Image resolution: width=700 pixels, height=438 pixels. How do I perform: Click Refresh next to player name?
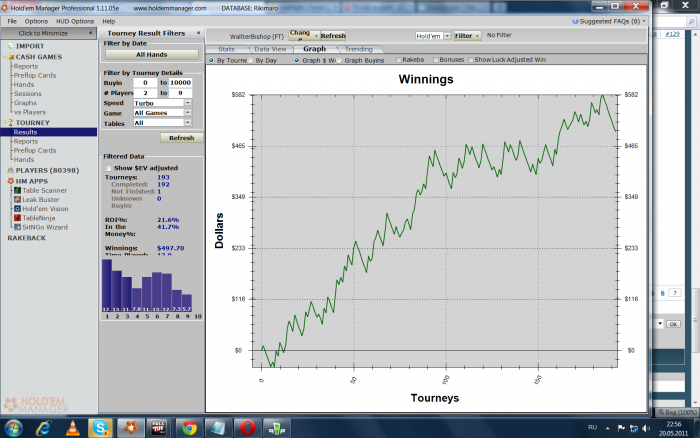pos(333,36)
